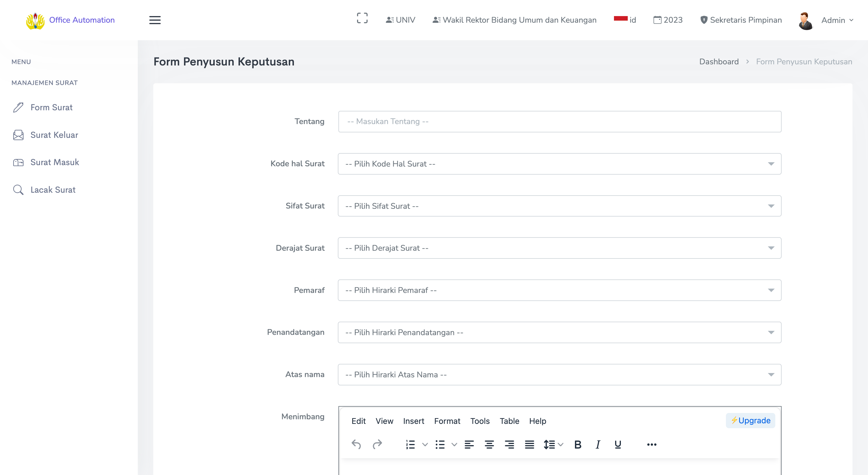868x475 pixels.
Task: Toggle italic formatting in the editor
Action: tap(598, 444)
